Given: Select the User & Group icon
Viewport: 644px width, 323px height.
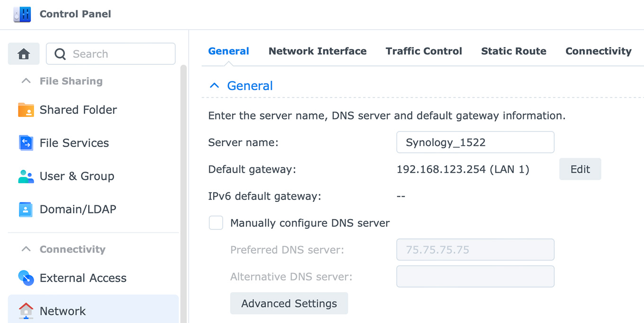Looking at the screenshot, I should click(x=26, y=176).
